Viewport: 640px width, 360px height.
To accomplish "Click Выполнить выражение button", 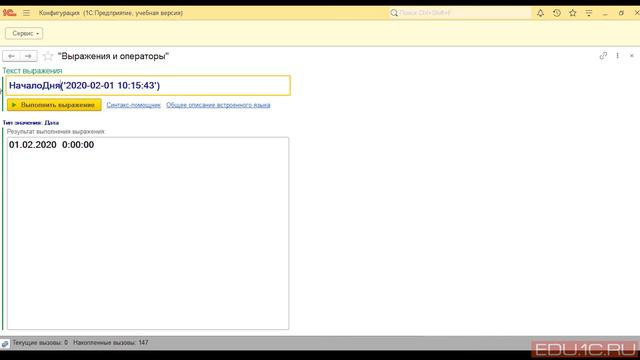I will 54,105.
